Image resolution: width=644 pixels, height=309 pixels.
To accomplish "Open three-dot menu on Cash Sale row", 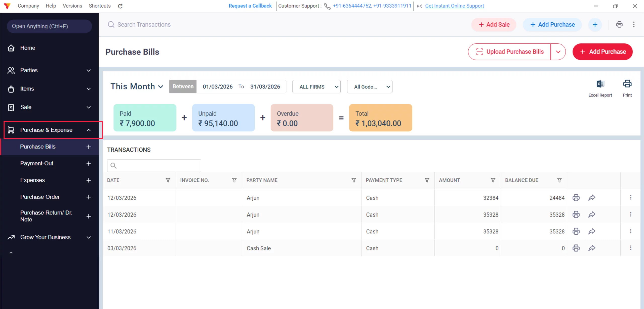I will click(x=631, y=248).
